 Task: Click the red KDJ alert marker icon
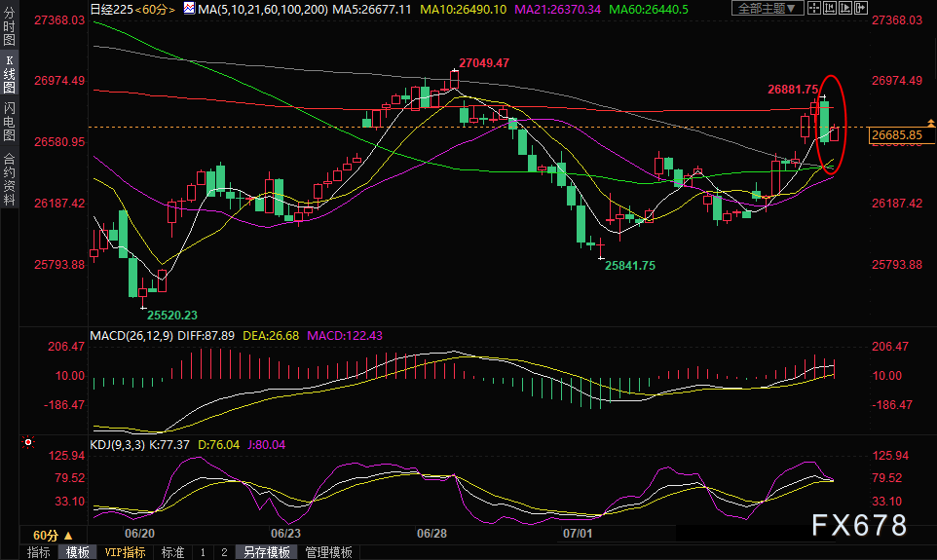28,443
